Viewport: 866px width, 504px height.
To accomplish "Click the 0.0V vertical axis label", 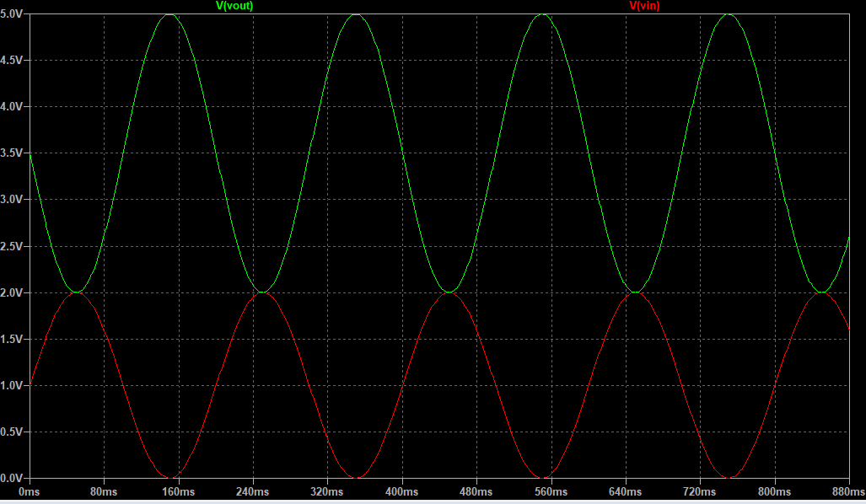I will coord(12,478).
